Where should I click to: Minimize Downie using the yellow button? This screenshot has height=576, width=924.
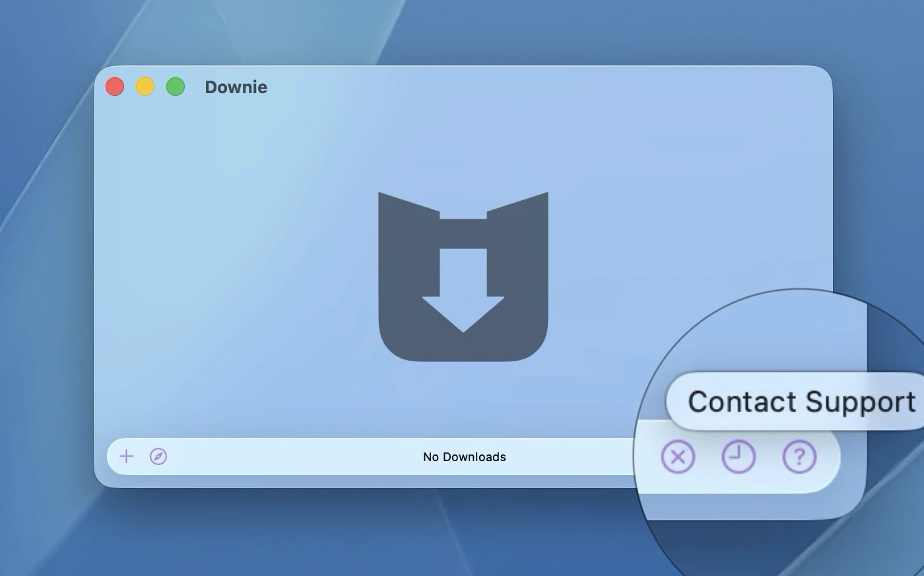pos(145,87)
